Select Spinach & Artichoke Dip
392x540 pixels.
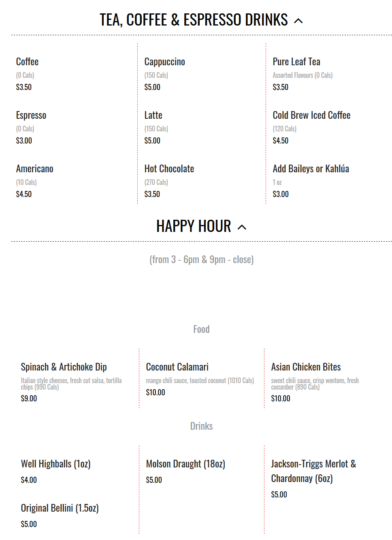[64, 367]
